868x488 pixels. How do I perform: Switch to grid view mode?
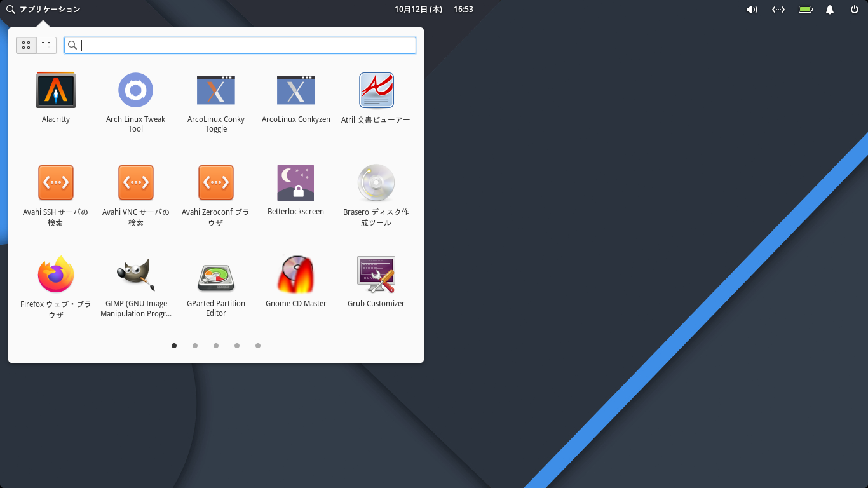click(26, 45)
